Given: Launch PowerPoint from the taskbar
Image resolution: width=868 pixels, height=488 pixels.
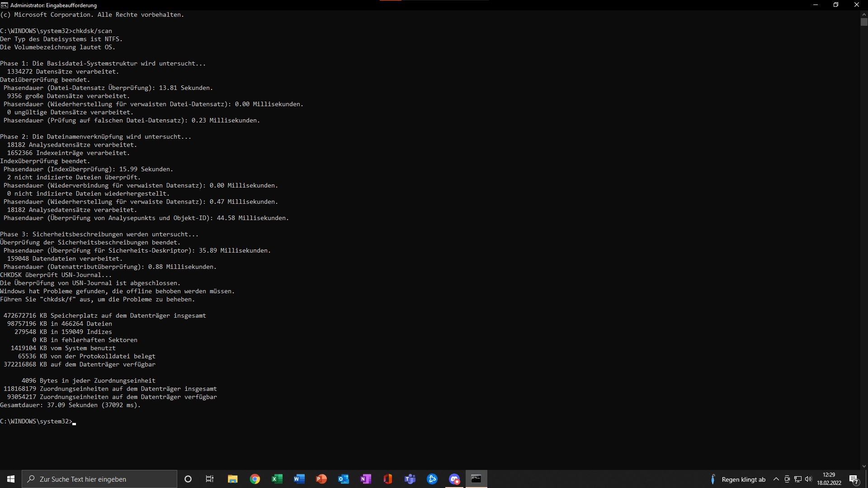Looking at the screenshot, I should point(321,479).
